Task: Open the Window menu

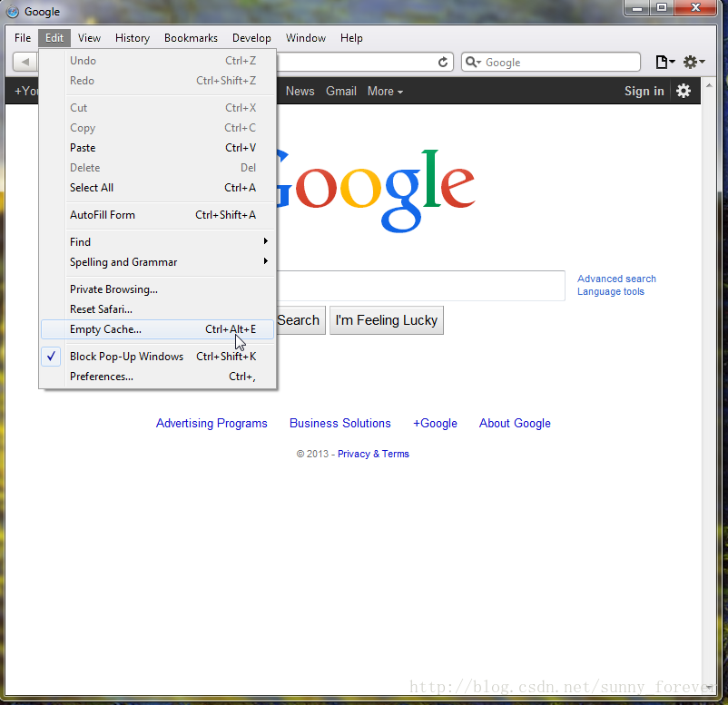Action: [x=306, y=38]
